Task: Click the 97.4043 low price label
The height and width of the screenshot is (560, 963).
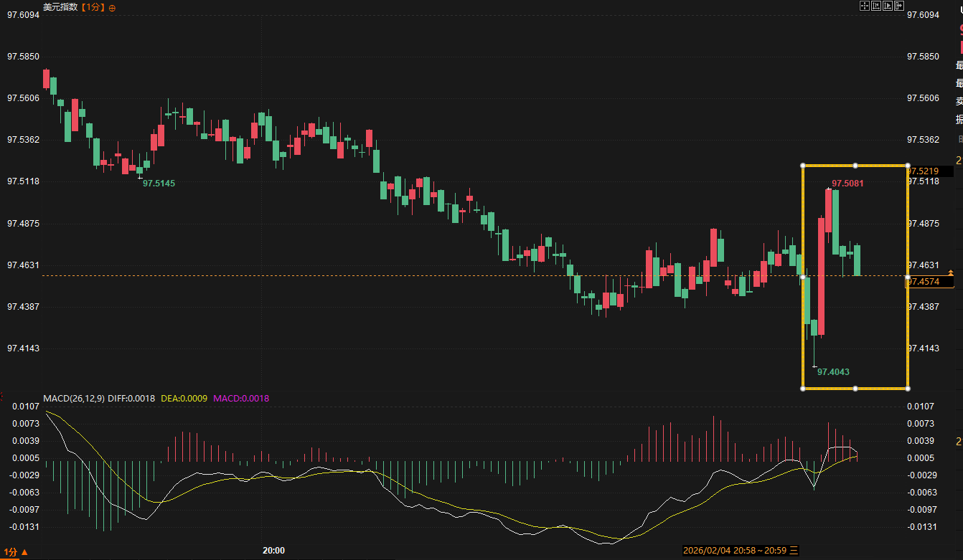Action: (834, 371)
